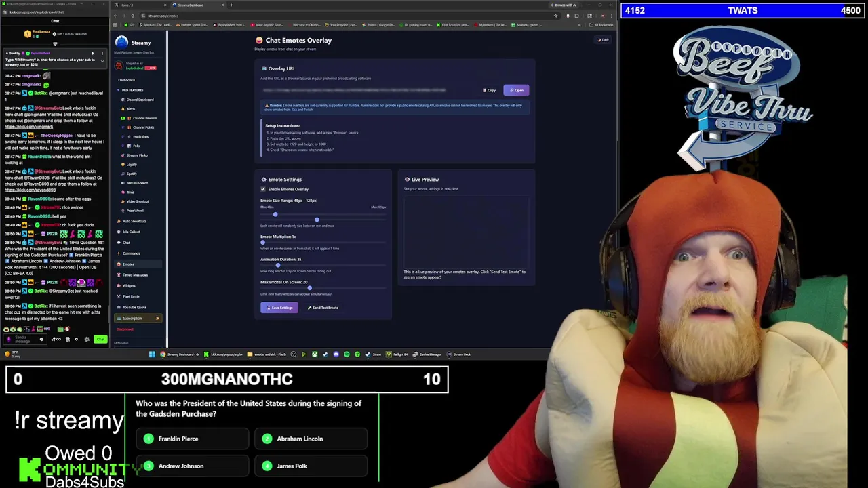Click the maximum emote size slider handle
Screen dimensions: 868x488
[317, 220]
